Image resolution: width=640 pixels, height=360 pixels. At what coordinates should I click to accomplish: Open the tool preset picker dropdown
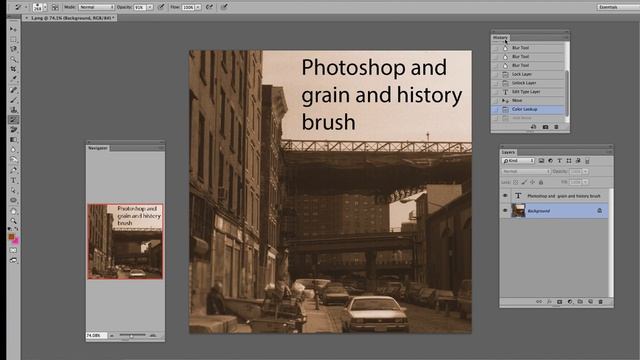25,7
